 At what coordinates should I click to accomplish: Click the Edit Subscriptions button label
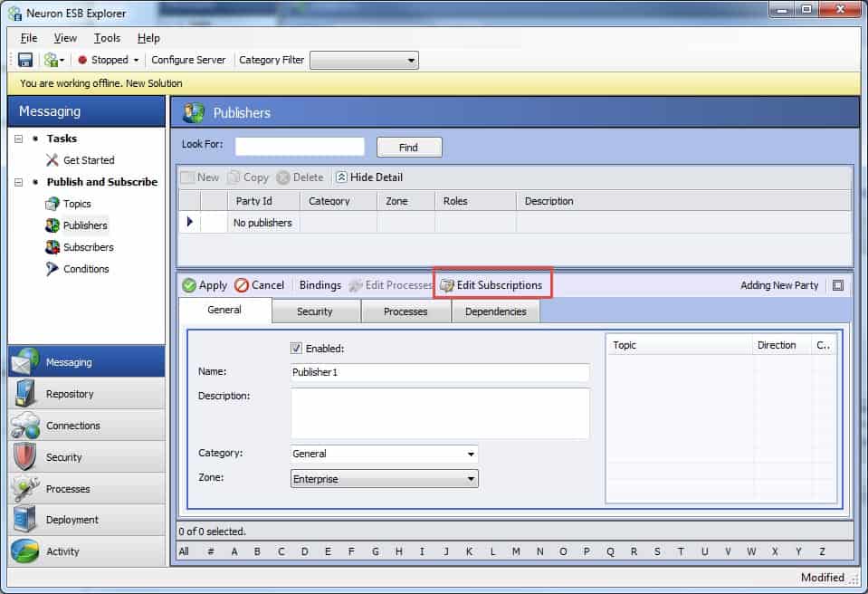500,285
